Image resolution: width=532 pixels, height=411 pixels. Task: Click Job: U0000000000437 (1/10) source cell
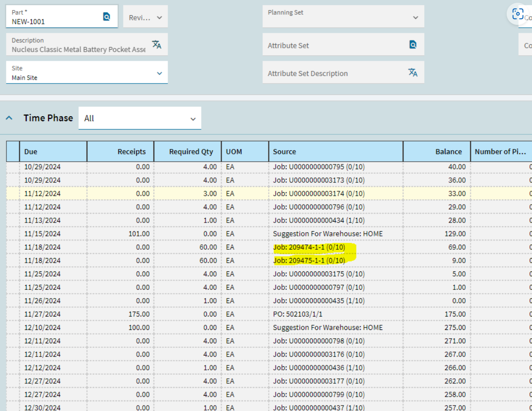click(319, 407)
